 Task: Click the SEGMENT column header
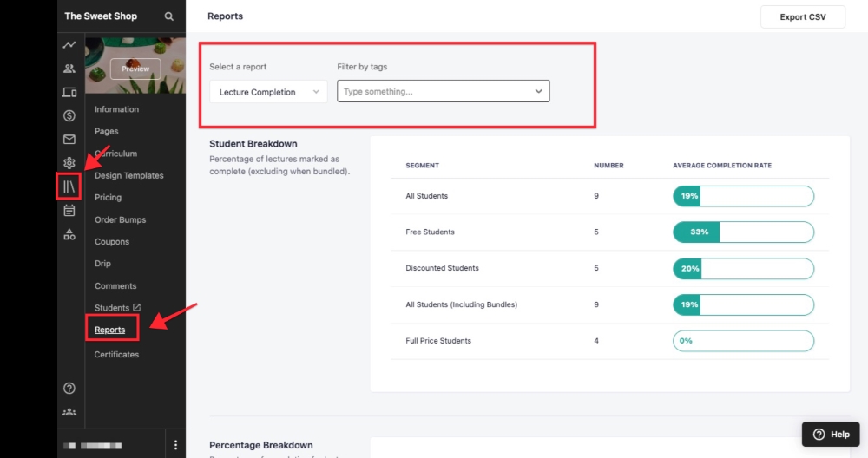point(423,166)
